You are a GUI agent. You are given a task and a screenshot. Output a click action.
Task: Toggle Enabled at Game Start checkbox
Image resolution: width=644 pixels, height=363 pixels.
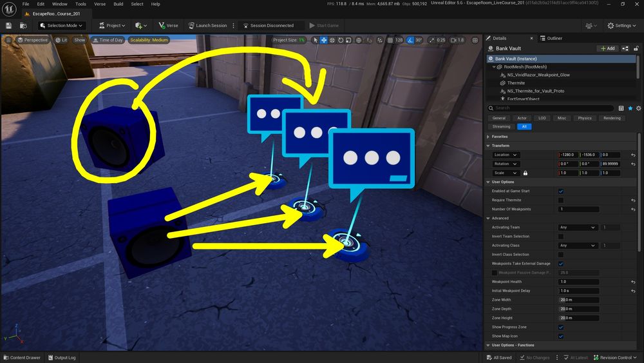tap(561, 191)
